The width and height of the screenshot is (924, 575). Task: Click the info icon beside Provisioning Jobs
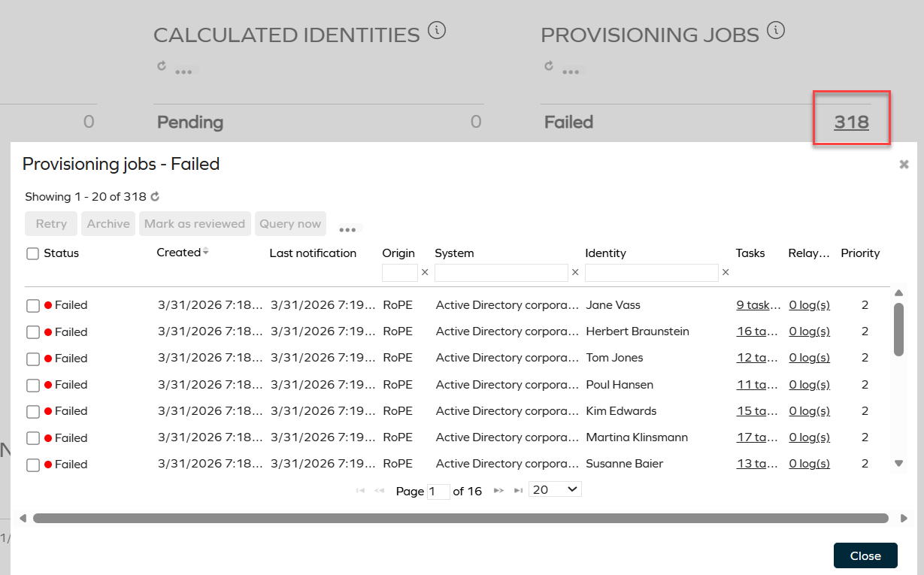(776, 30)
